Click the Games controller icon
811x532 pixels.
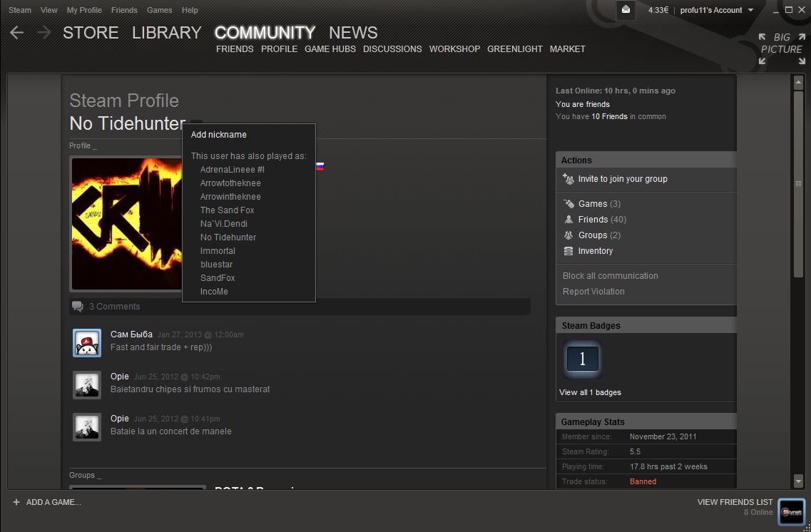click(568, 204)
